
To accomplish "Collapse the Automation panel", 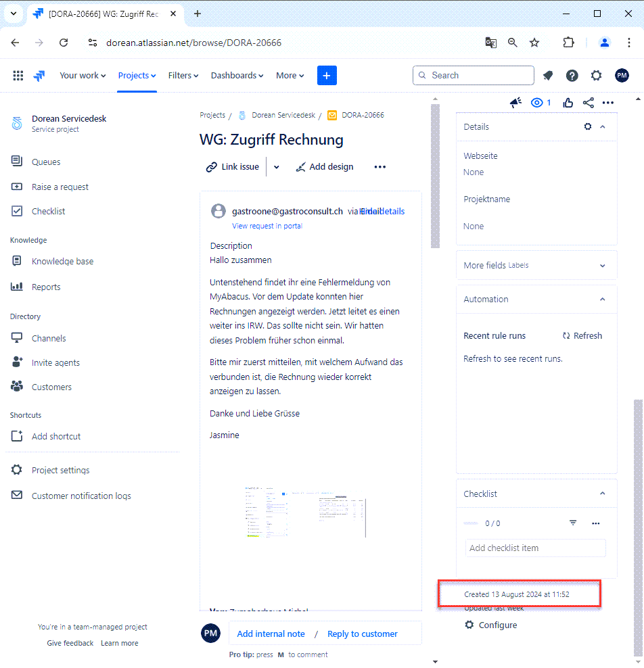I will click(x=603, y=299).
